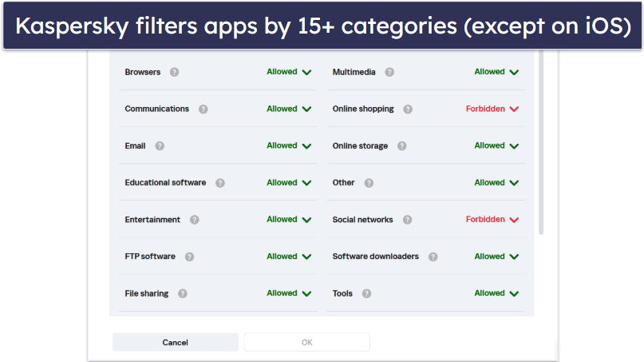644x362 pixels.
Task: Open Software downloaders Allowed dropdown
Action: [496, 257]
